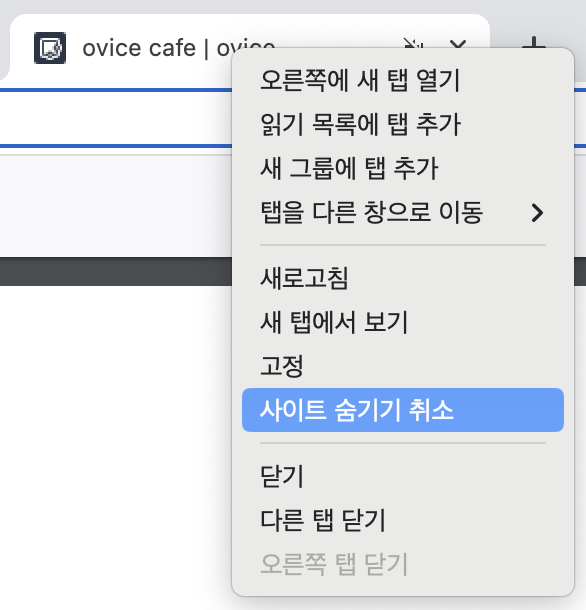Open a new tab with plus button
The image size is (586, 610).
click(x=534, y=44)
